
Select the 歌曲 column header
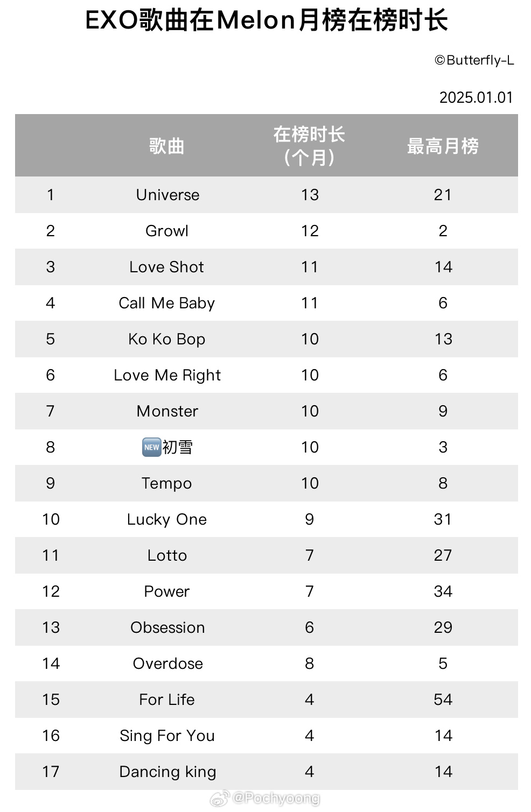[167, 146]
